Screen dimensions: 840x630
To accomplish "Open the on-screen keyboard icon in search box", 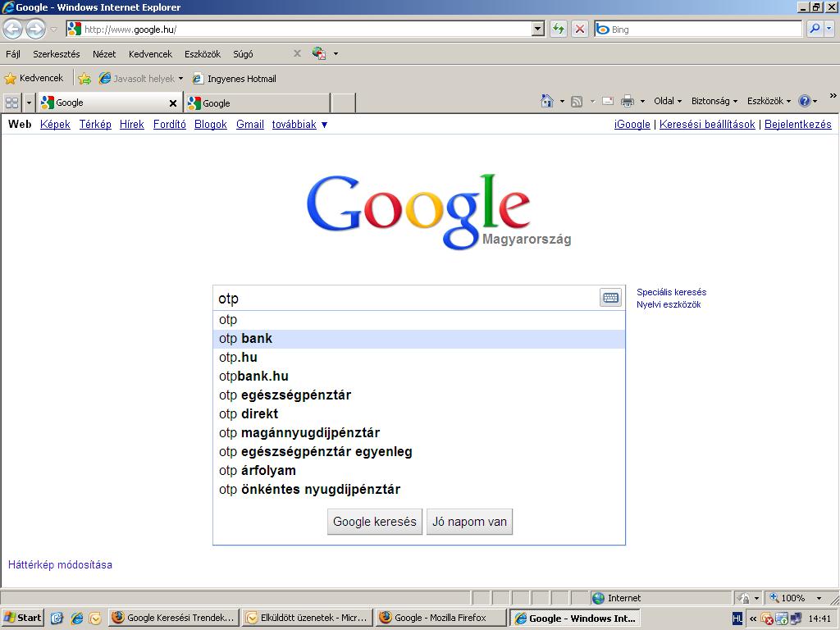I will [x=610, y=298].
